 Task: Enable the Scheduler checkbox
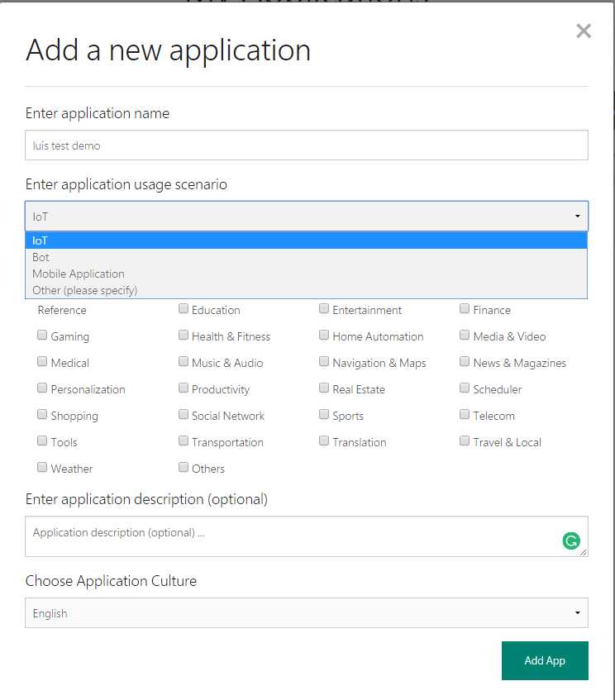(x=465, y=388)
